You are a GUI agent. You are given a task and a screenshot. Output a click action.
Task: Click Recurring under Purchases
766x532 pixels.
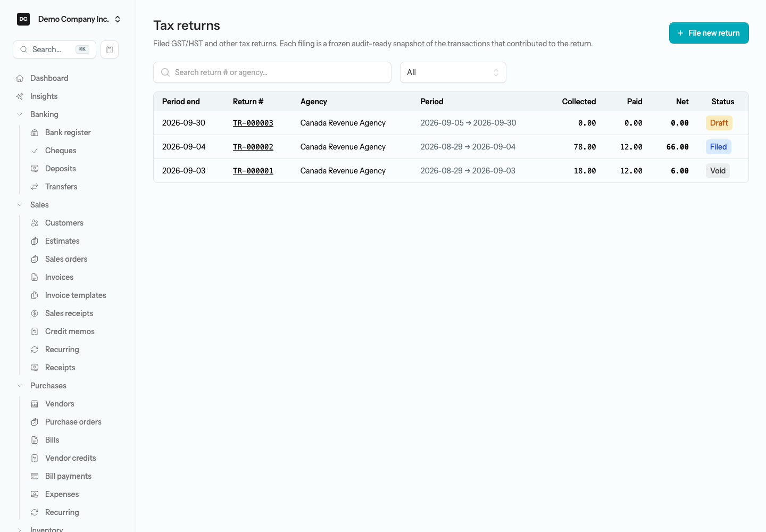(x=62, y=512)
